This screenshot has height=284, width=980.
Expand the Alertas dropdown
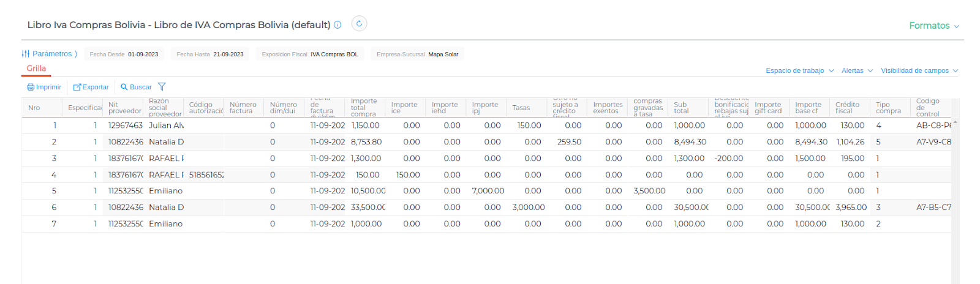click(x=856, y=71)
